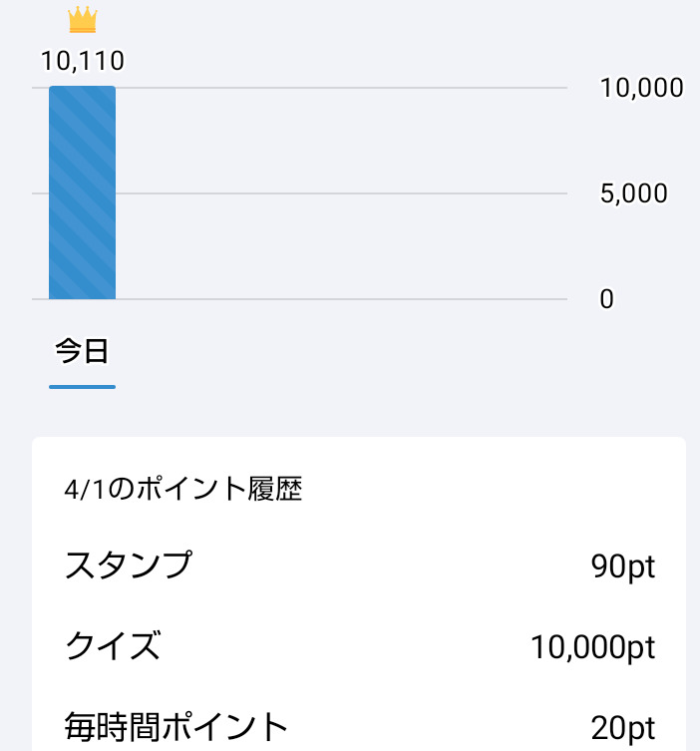The height and width of the screenshot is (751, 700).
Task: Click the blue underline beneath 今日
Action: [x=83, y=386]
